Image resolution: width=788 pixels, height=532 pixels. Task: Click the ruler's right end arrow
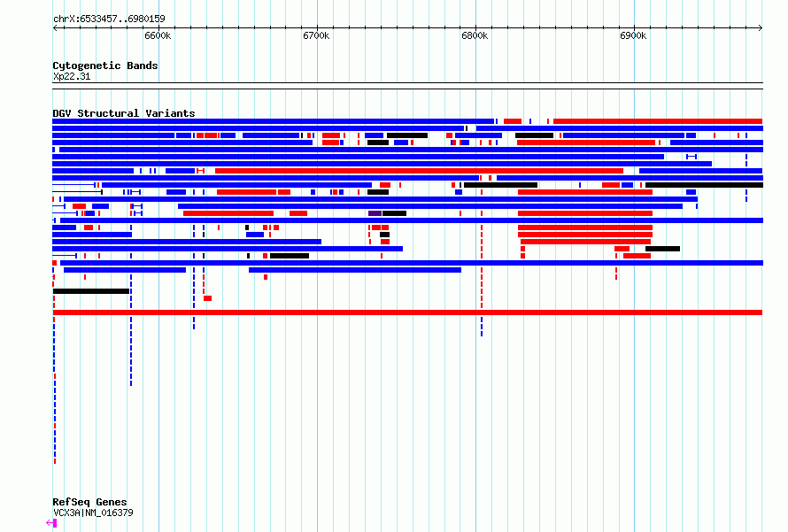pyautogui.click(x=761, y=28)
